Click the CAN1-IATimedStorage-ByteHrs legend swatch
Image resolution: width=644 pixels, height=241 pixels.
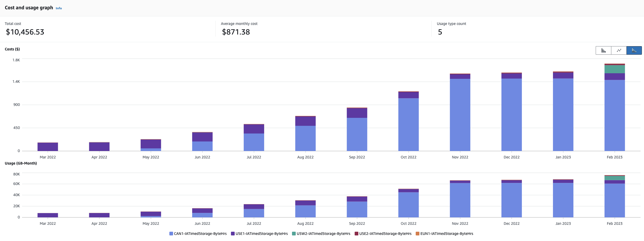point(171,234)
